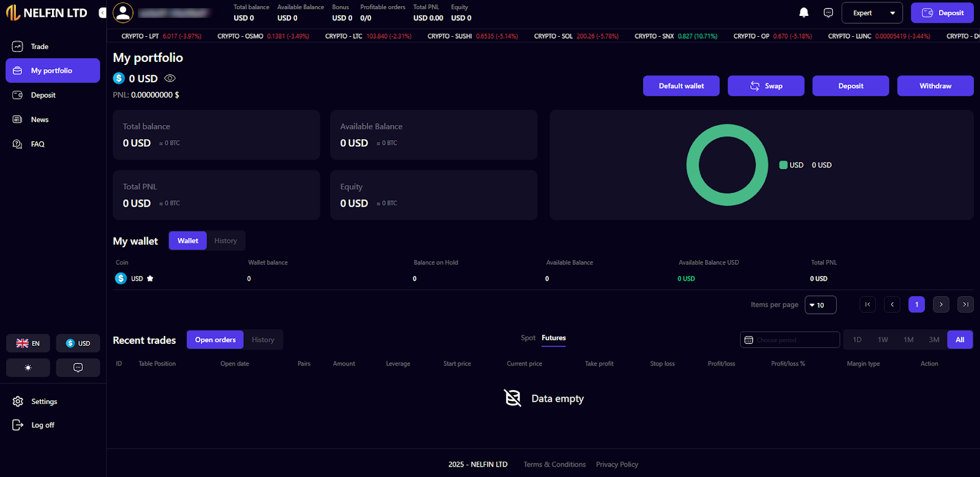Filter trades by 1M period
The image size is (980, 477).
click(x=908, y=340)
